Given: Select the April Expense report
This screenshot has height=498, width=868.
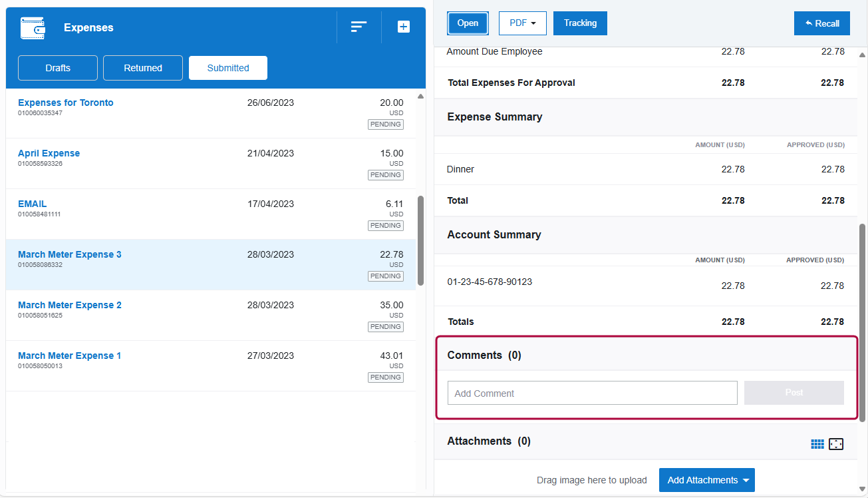Looking at the screenshot, I should coord(49,153).
